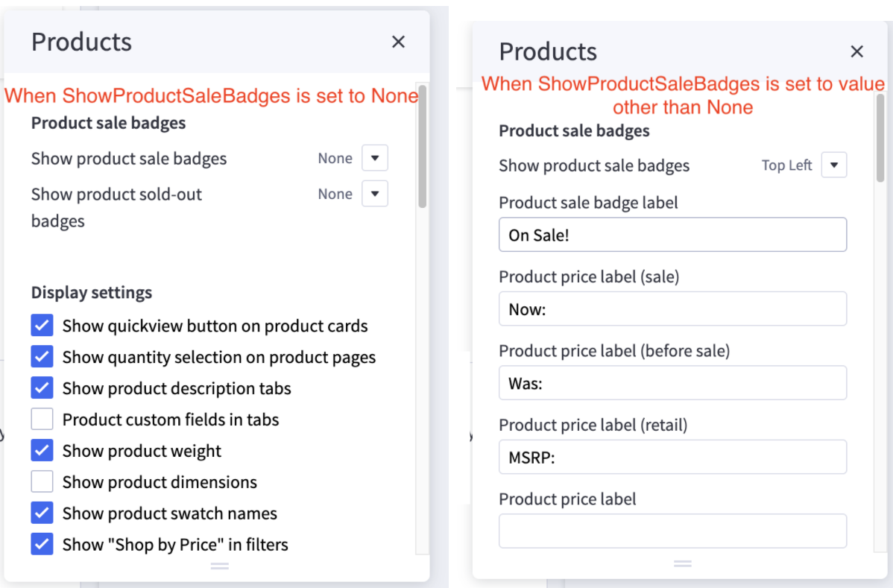
Task: Open Show product sale badges dropdown set to Top Left
Action: coord(834,165)
